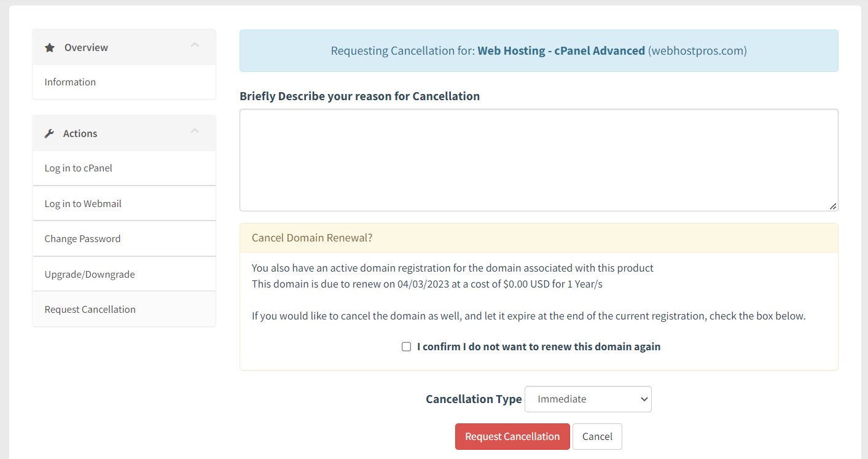Click the Cancel Domain Renewal header
This screenshot has width=868, height=459.
click(x=312, y=238)
